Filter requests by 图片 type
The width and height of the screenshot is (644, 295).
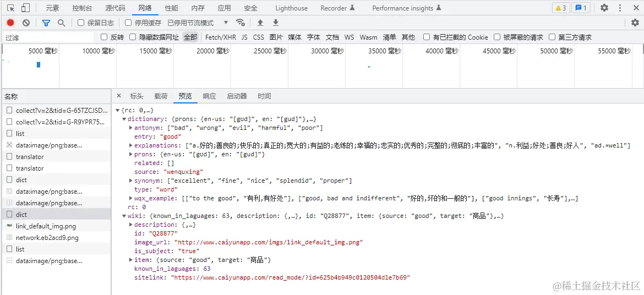(x=276, y=37)
